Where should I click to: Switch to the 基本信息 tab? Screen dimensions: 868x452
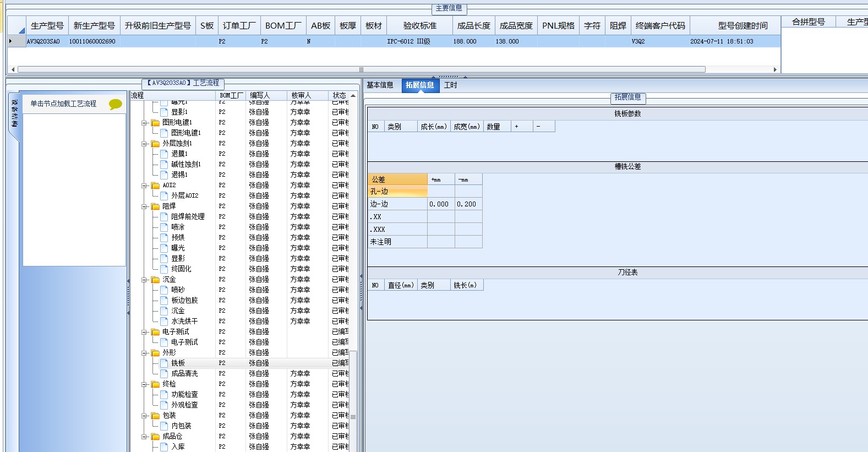pos(380,85)
